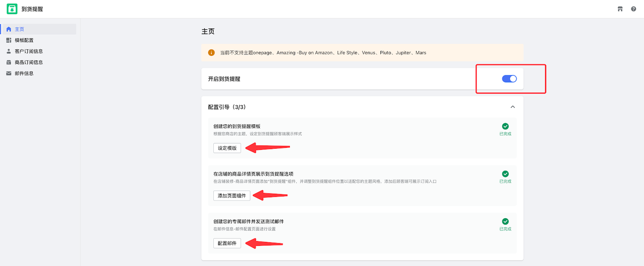644x266 pixels.
Task: Click 已完成 under second step checkmark
Action: [505, 182]
